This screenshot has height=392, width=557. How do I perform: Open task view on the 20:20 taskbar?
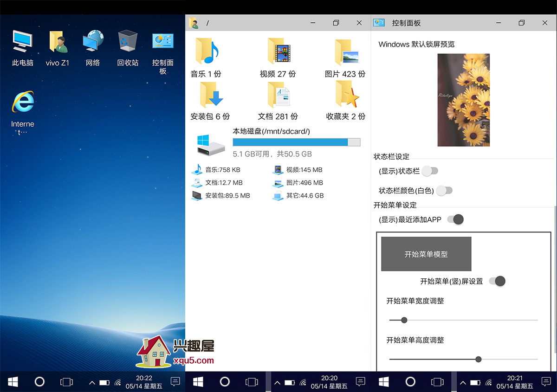coord(252,382)
